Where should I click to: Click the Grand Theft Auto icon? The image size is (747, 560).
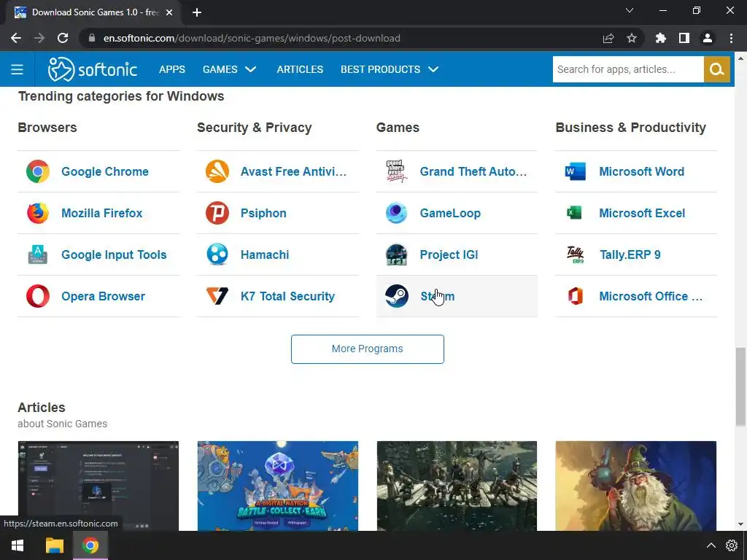(x=396, y=171)
